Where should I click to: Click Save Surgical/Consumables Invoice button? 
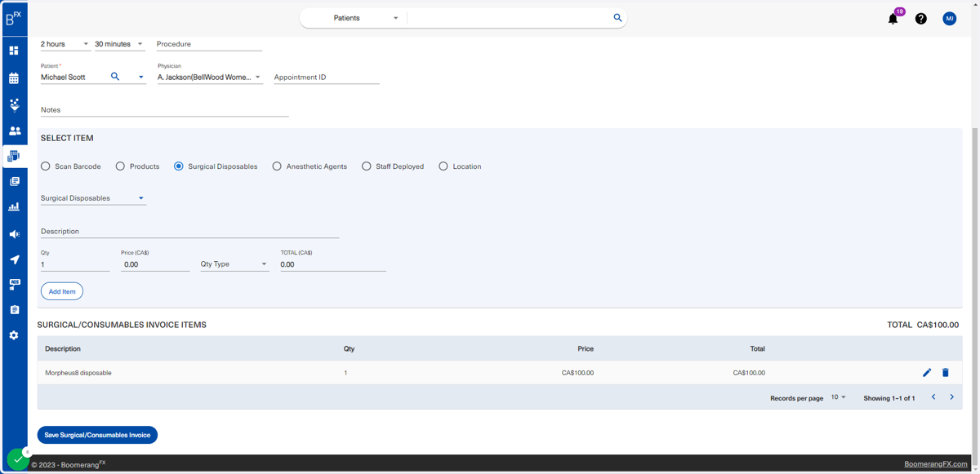[x=97, y=435]
